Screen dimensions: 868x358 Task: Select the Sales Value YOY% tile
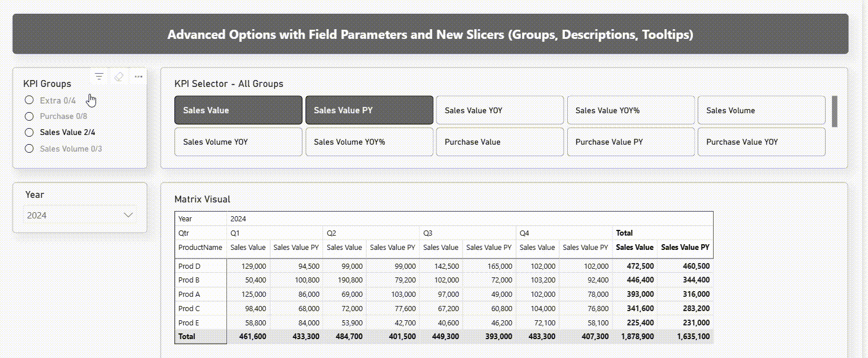pos(630,110)
